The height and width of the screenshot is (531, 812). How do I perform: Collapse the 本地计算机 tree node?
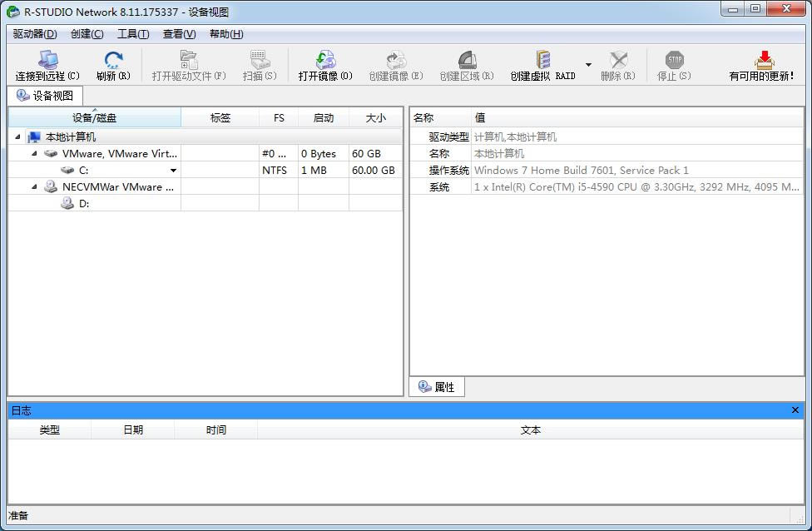(17, 136)
